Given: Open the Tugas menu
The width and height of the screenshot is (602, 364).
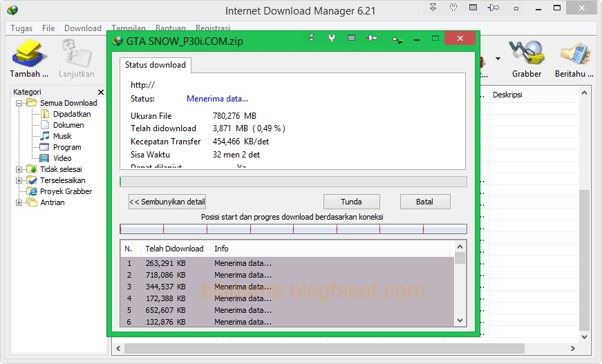Looking at the screenshot, I should click(x=21, y=28).
